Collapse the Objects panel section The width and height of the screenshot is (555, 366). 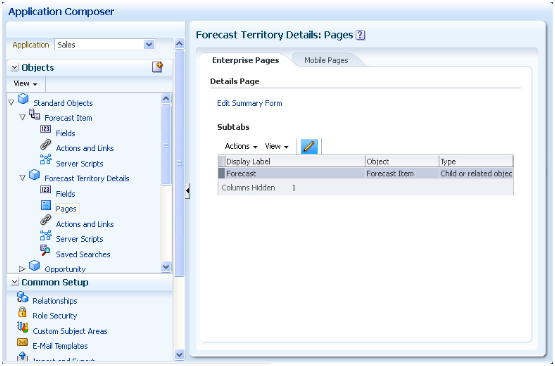15,67
